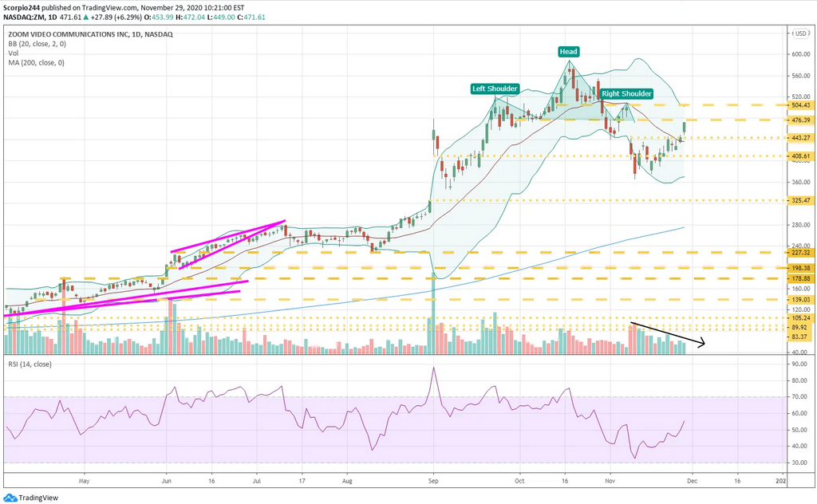817x504 pixels.
Task: Click the 70.00 RSI axis tick
Action: (x=799, y=397)
